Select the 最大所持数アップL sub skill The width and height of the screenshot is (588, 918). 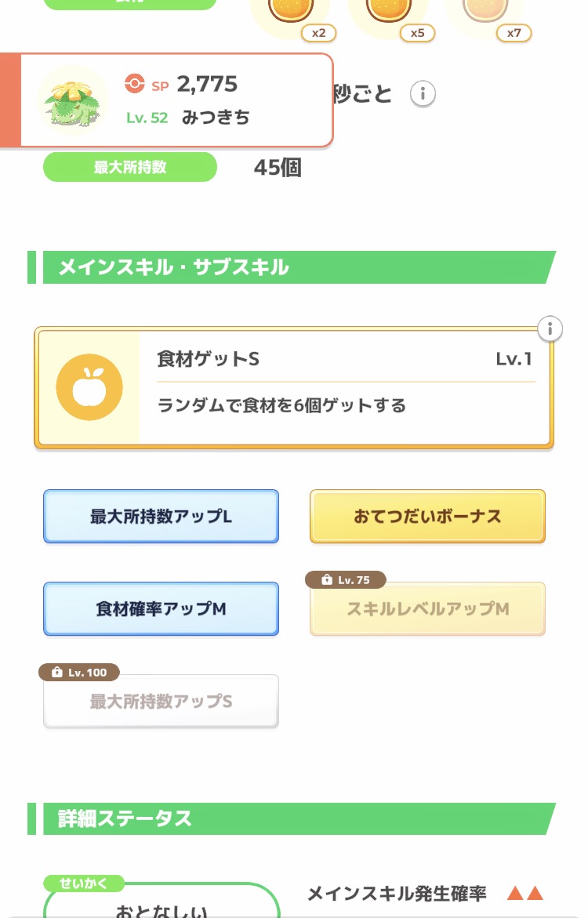tap(161, 517)
